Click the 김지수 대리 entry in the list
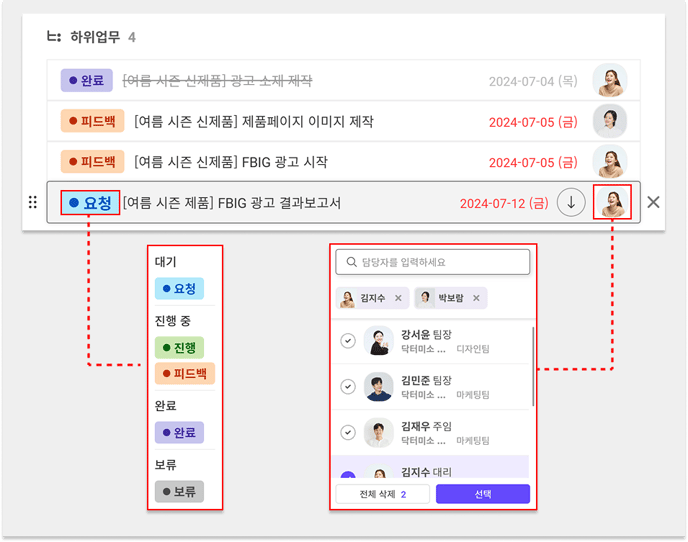Viewport: 688px width, 542px height. [x=430, y=467]
